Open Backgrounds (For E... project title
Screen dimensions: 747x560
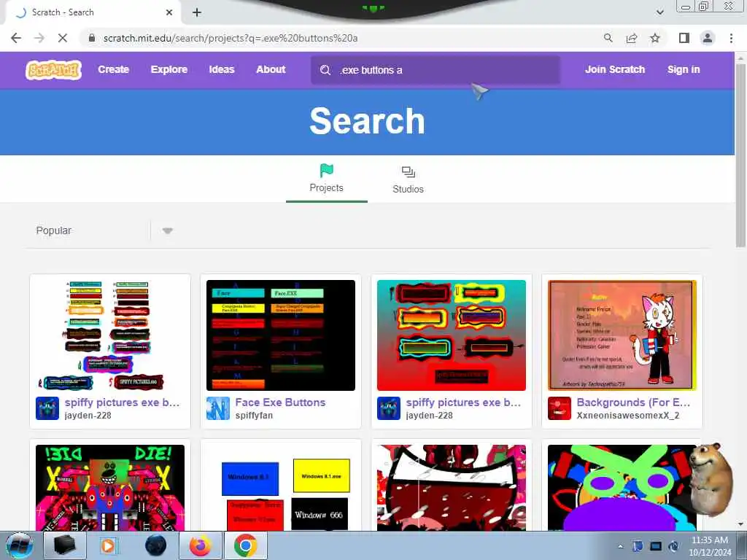pyautogui.click(x=633, y=402)
